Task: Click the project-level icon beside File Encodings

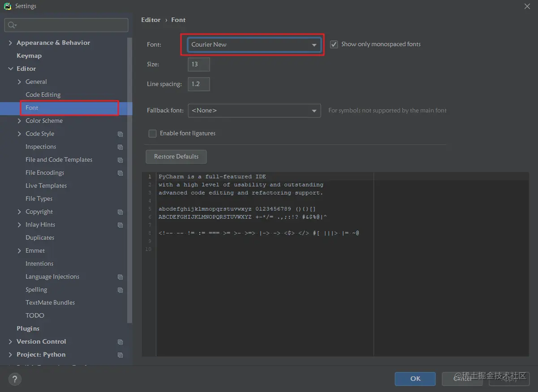Action: (120, 173)
